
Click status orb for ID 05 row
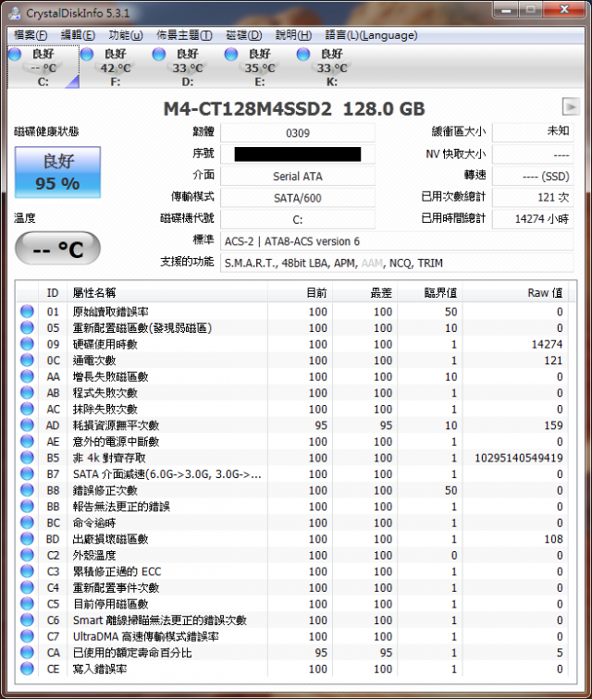27,327
